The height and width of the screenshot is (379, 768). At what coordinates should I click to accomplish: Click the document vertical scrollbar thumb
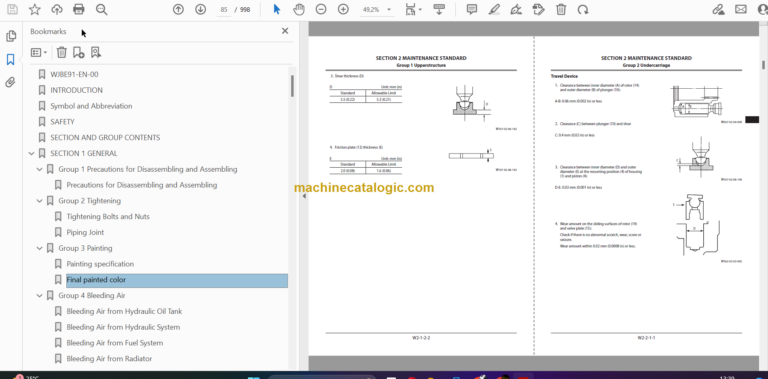pyautogui.click(x=763, y=65)
